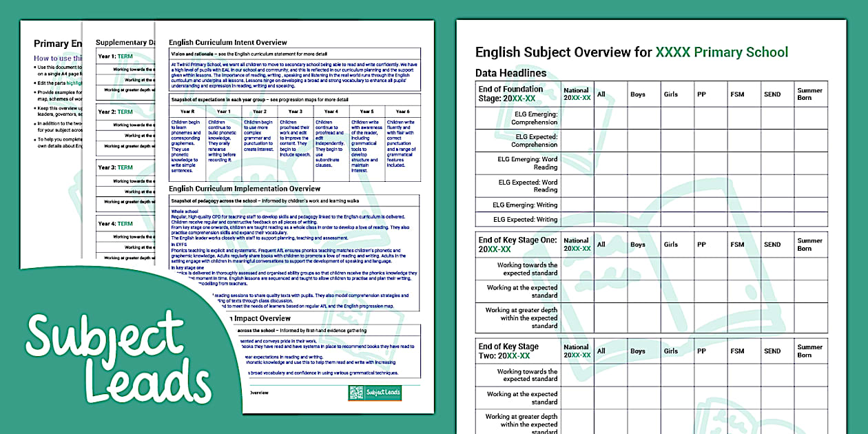
Task: Select the End of Key Stage Two header cell
Action: pyautogui.click(x=517, y=351)
